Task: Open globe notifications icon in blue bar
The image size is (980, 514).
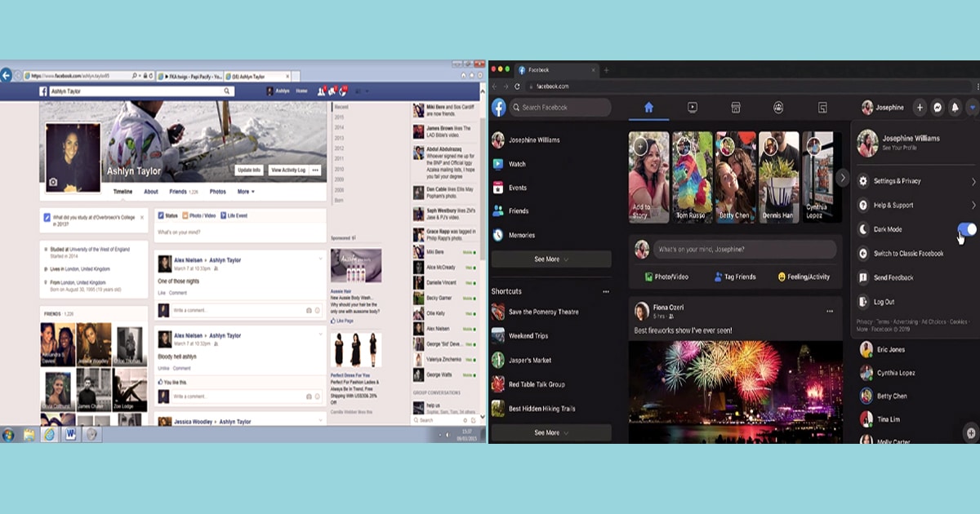Action: tap(344, 91)
